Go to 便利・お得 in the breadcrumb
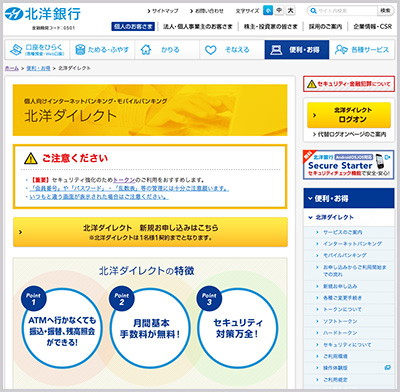Image resolution: width=400 pixels, height=392 pixels. pos(38,68)
